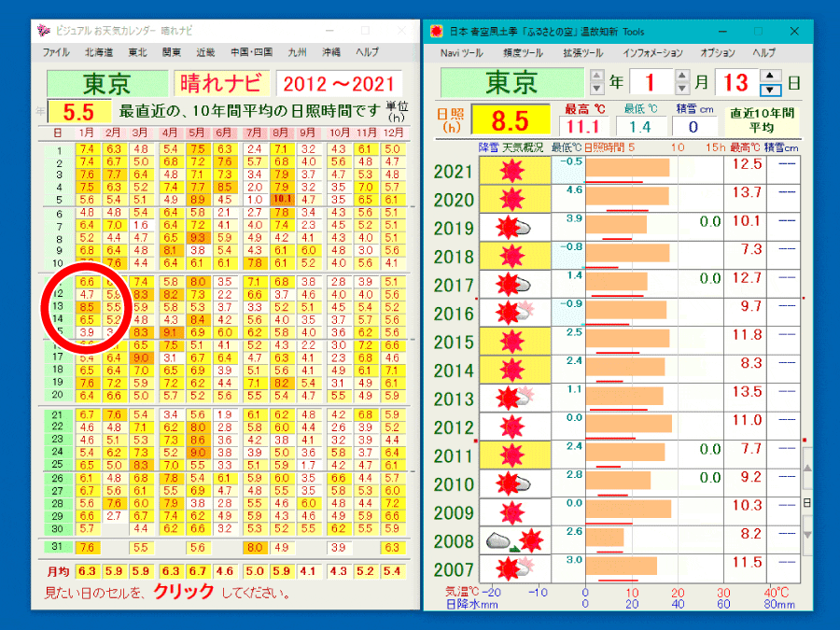Click the sun icon next to 2011
Viewport: 840px width, 630px height.
click(x=513, y=455)
